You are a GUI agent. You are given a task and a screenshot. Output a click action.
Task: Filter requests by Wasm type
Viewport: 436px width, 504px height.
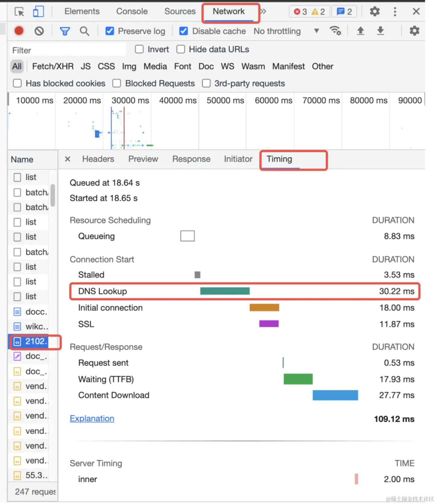pos(253,66)
